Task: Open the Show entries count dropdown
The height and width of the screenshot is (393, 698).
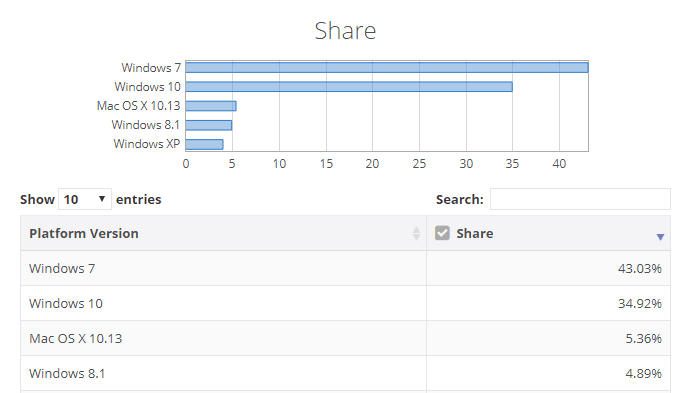Action: pyautogui.click(x=85, y=199)
